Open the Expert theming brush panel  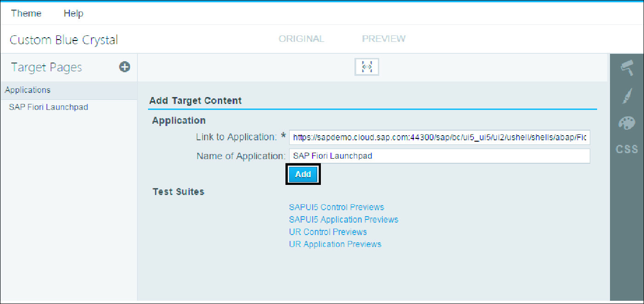[627, 96]
